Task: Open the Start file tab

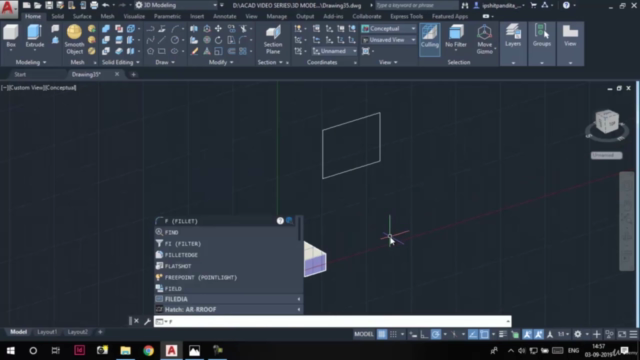Action: pyautogui.click(x=20, y=74)
